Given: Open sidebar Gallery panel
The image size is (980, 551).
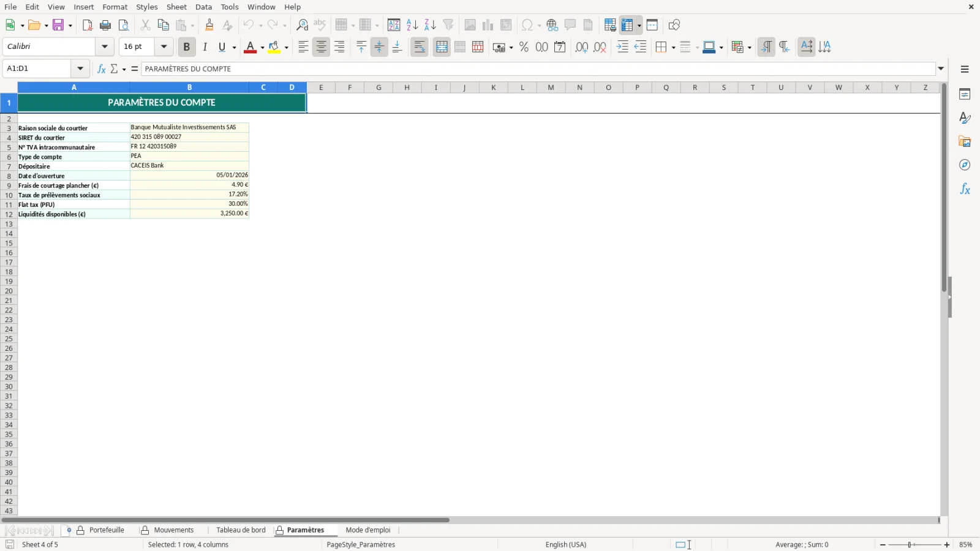Looking at the screenshot, I should 965,142.
